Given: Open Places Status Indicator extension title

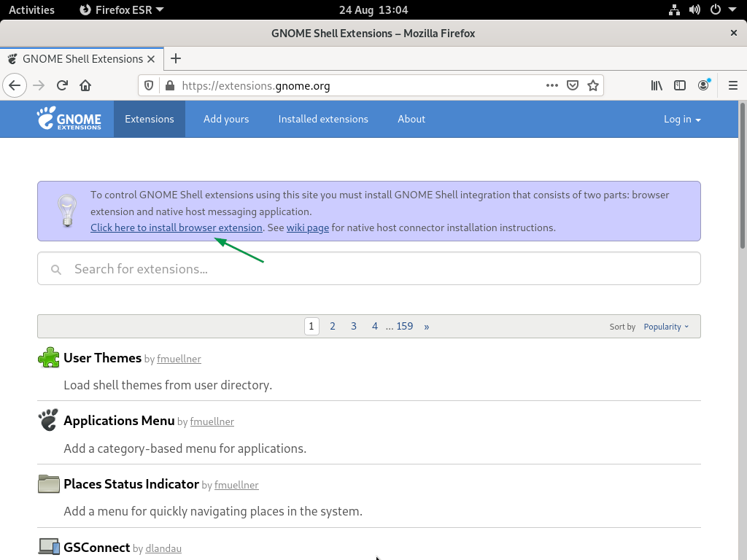Looking at the screenshot, I should [x=131, y=484].
